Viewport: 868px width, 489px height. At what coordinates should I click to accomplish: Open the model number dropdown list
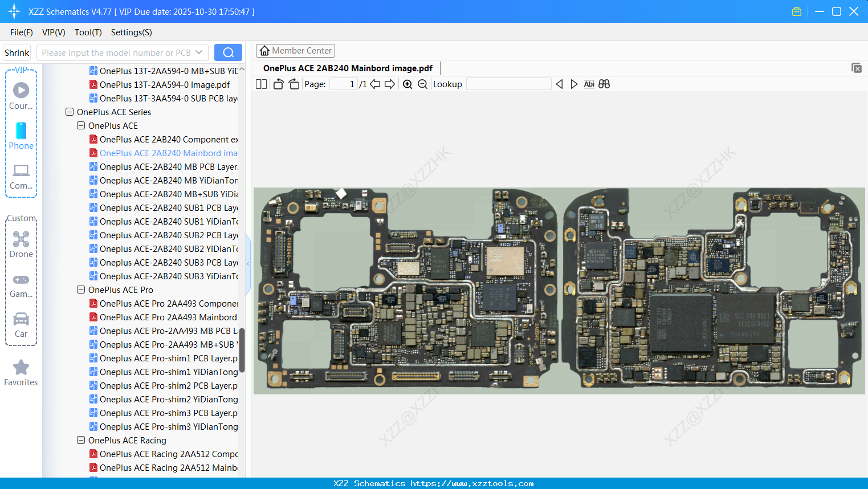tap(200, 52)
